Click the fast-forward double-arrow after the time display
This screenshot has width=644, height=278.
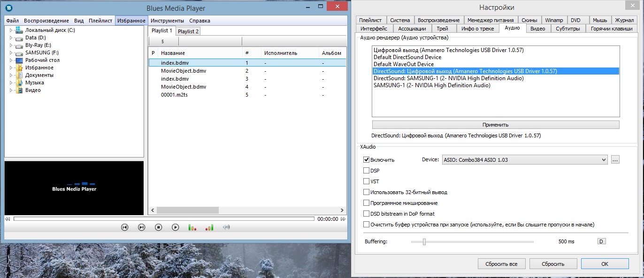coord(343,219)
